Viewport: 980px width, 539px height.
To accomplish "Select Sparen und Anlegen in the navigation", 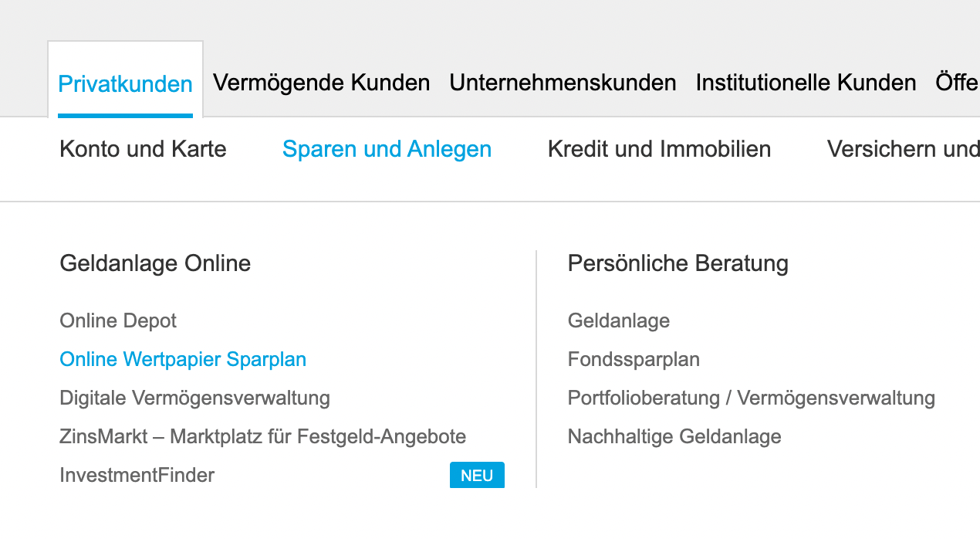I will tap(387, 148).
